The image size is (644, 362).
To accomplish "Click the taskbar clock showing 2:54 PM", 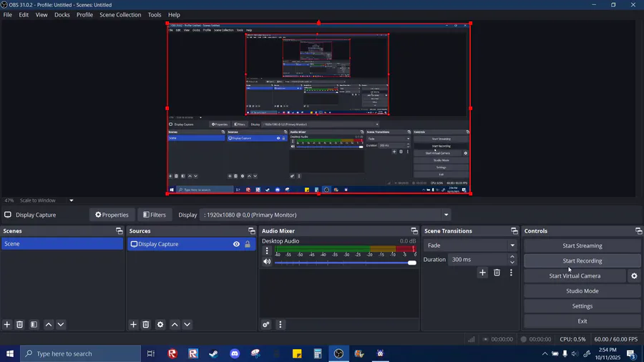I will pyautogui.click(x=608, y=353).
